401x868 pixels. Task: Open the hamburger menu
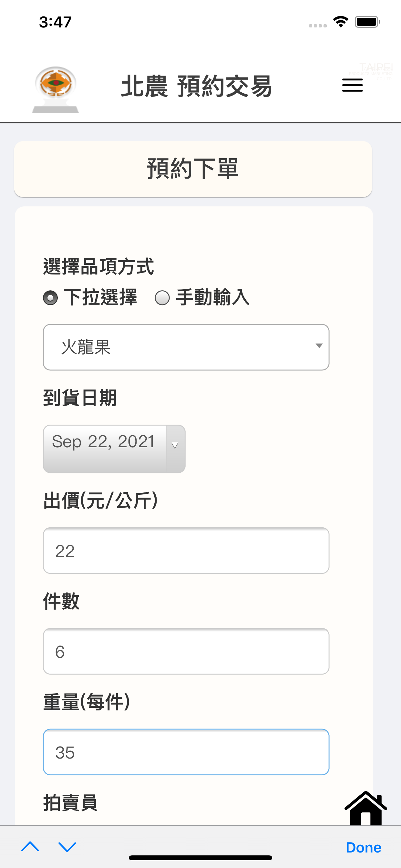coord(352,85)
